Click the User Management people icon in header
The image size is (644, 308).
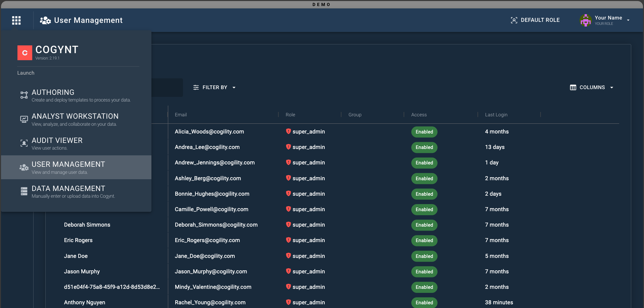pos(45,20)
